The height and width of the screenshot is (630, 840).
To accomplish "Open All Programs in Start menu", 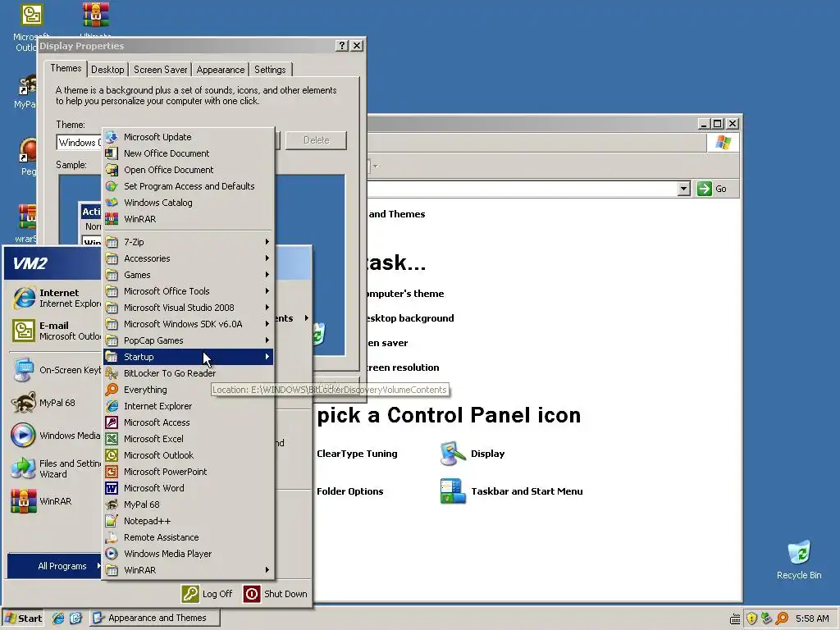I will [x=54, y=566].
